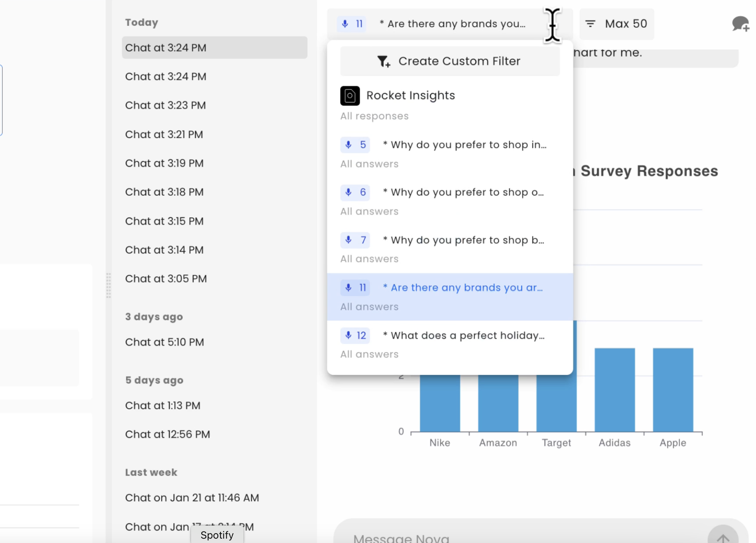This screenshot has height=543, width=756.
Task: Open Chat at 12:56 PM
Action: coord(214,434)
